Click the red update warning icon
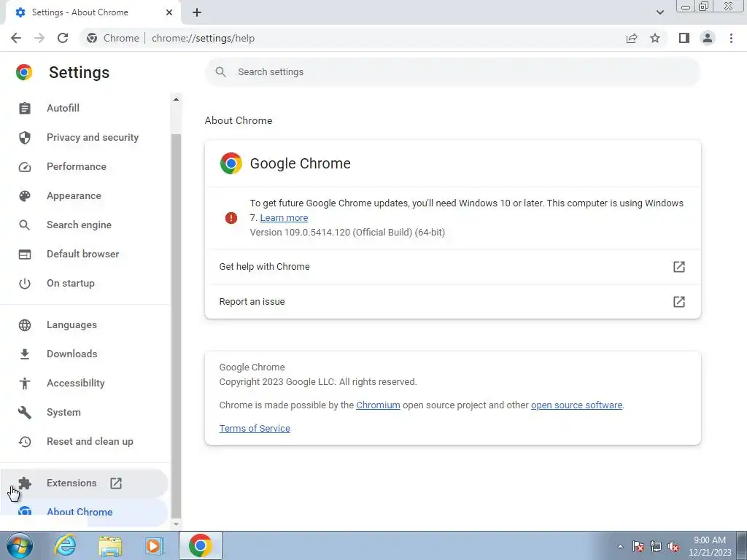The height and width of the screenshot is (560, 747). 231,218
